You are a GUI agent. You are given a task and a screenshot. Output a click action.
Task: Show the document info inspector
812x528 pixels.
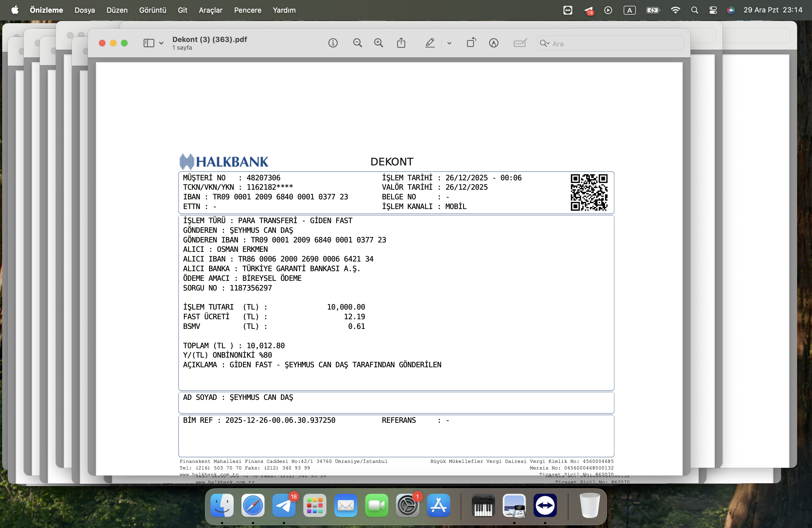(333, 43)
